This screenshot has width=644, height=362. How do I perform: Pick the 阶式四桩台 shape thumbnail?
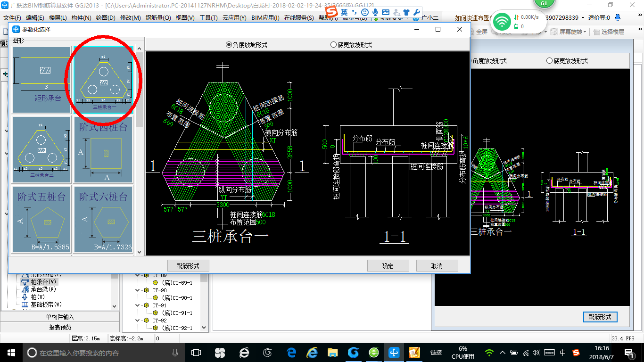pos(103,150)
